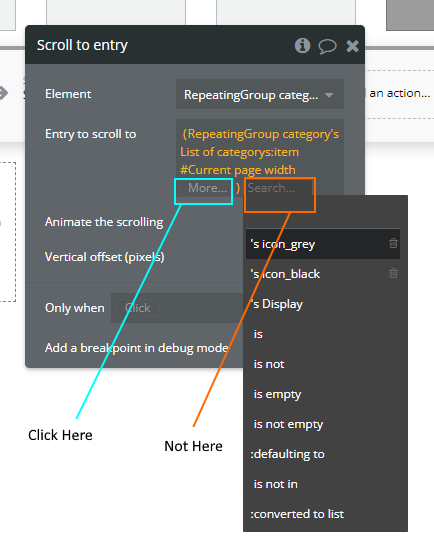Focus the Search... input field

pos(279,188)
